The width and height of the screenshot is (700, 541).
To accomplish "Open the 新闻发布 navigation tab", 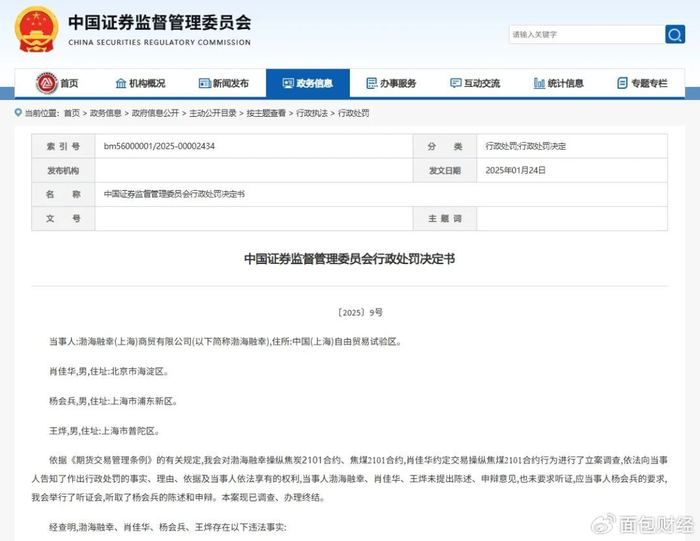I will [x=224, y=83].
